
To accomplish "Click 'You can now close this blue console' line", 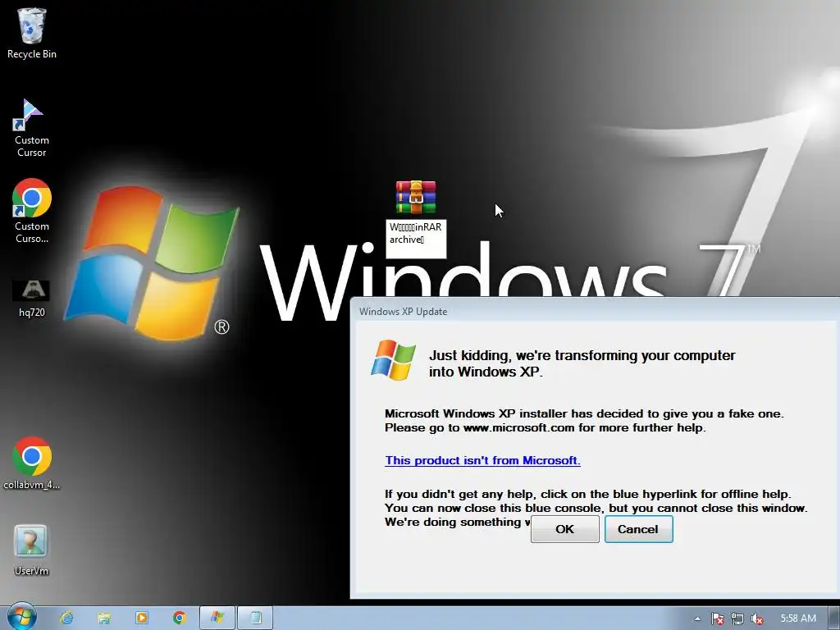I will (596, 508).
